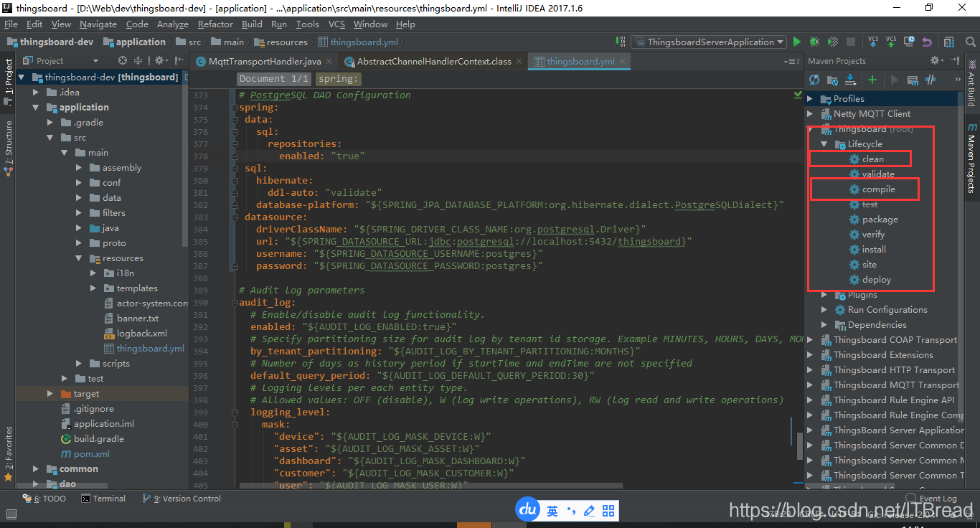
Task: Select the spring: breadcrumb in editor
Action: click(x=337, y=79)
